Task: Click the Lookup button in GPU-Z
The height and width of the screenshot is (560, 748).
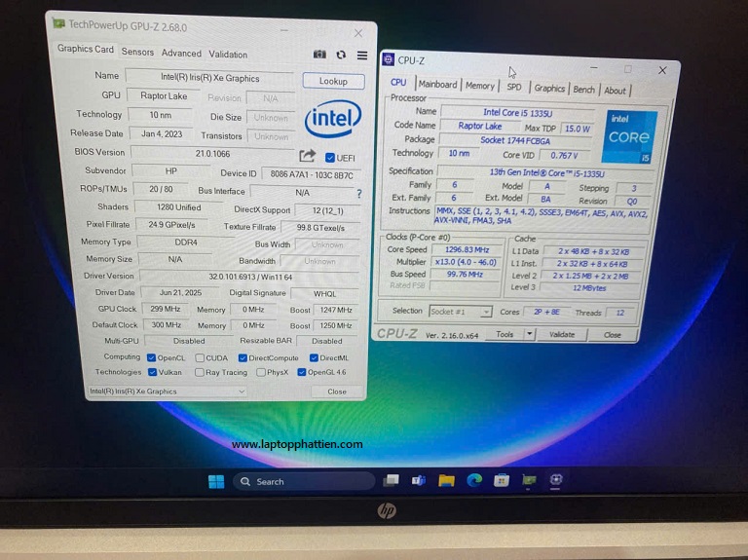Action: click(x=333, y=81)
